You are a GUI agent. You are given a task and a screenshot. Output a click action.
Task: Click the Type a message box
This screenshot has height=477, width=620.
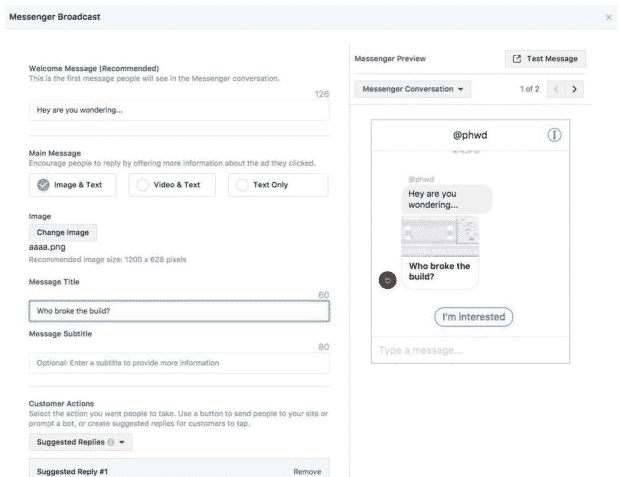tap(470, 350)
